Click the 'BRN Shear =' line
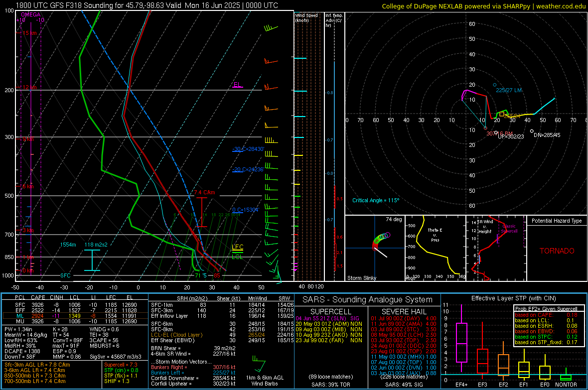The image size is (588, 390). (x=193, y=348)
